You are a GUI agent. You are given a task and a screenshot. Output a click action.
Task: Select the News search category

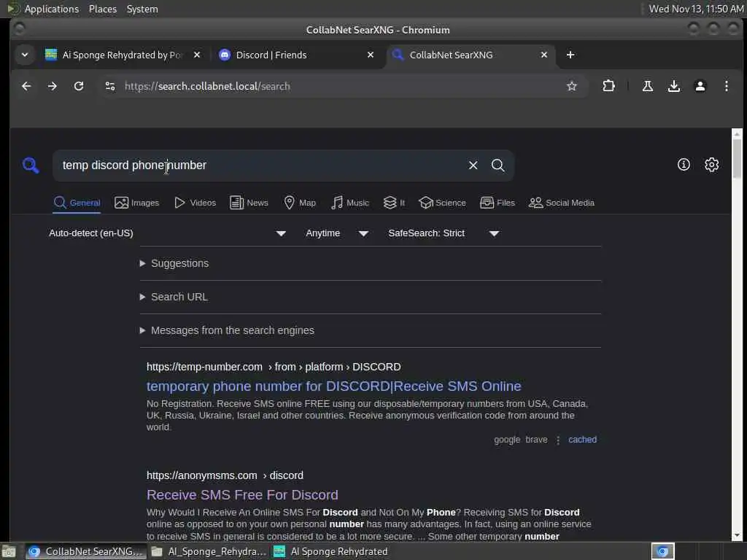pyautogui.click(x=249, y=203)
